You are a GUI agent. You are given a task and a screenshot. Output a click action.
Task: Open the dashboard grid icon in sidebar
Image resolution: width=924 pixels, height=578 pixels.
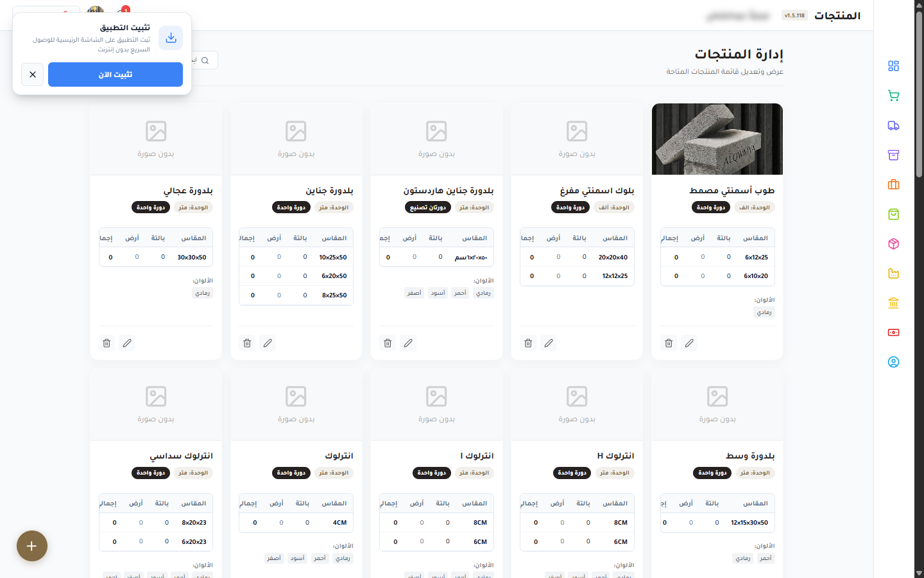(893, 66)
